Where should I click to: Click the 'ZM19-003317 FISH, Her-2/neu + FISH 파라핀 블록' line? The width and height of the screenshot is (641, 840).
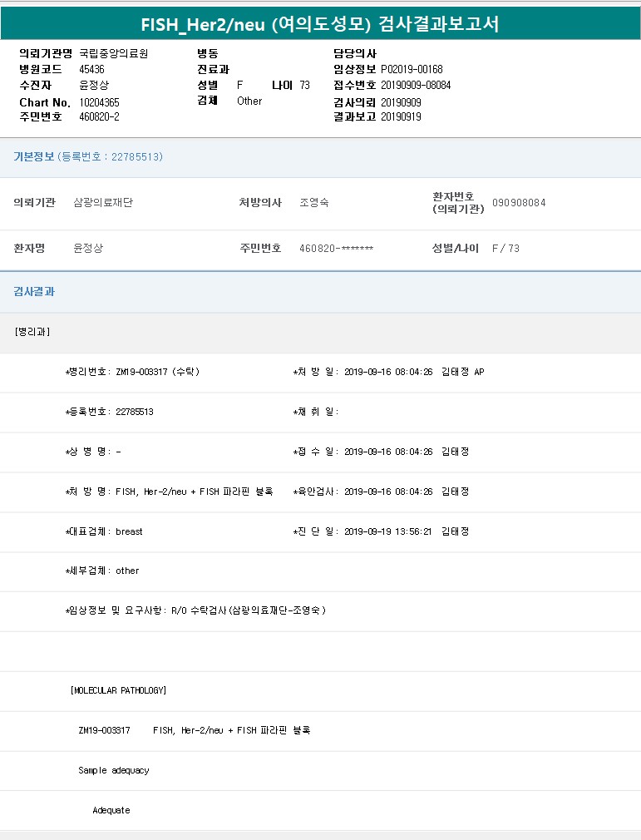195,730
